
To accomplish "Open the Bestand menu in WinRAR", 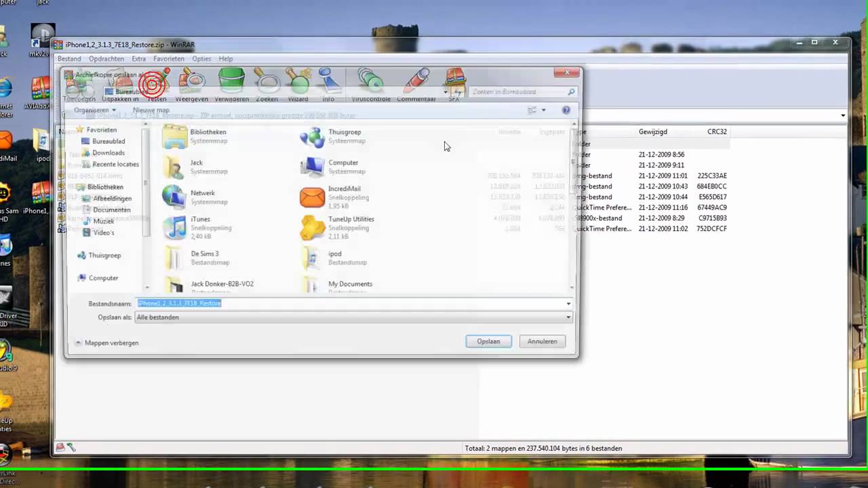I will pyautogui.click(x=69, y=59).
